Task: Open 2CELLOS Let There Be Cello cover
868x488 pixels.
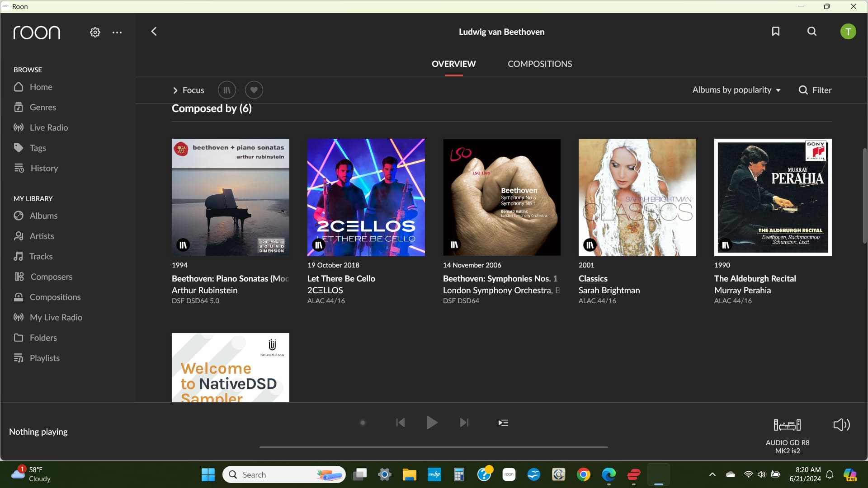Action: pyautogui.click(x=366, y=197)
